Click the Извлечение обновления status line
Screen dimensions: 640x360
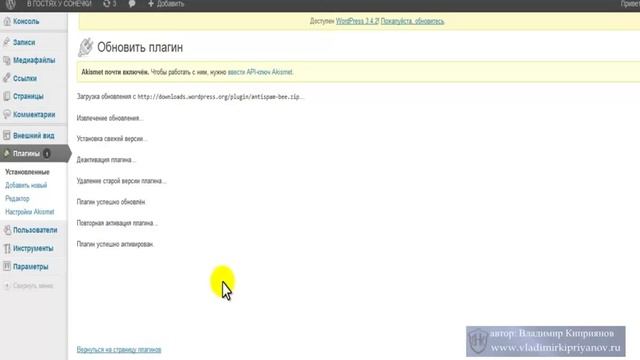pos(110,118)
